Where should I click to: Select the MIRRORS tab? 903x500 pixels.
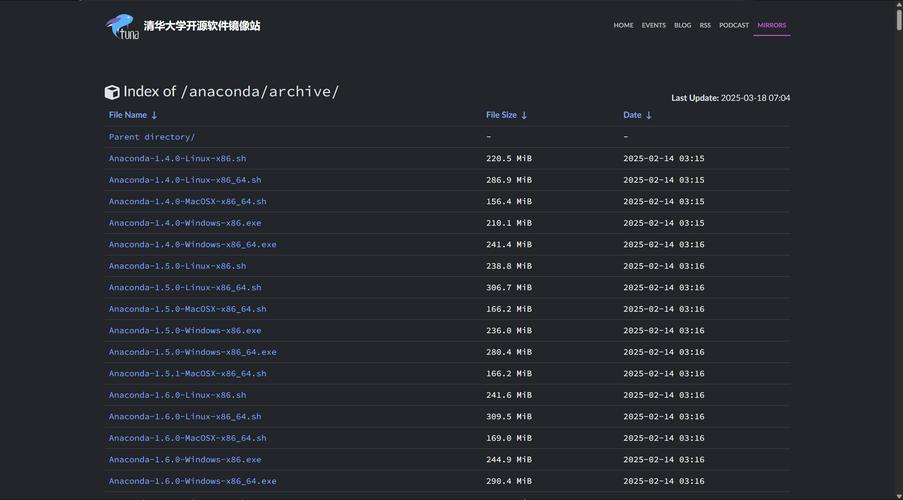[771, 25]
